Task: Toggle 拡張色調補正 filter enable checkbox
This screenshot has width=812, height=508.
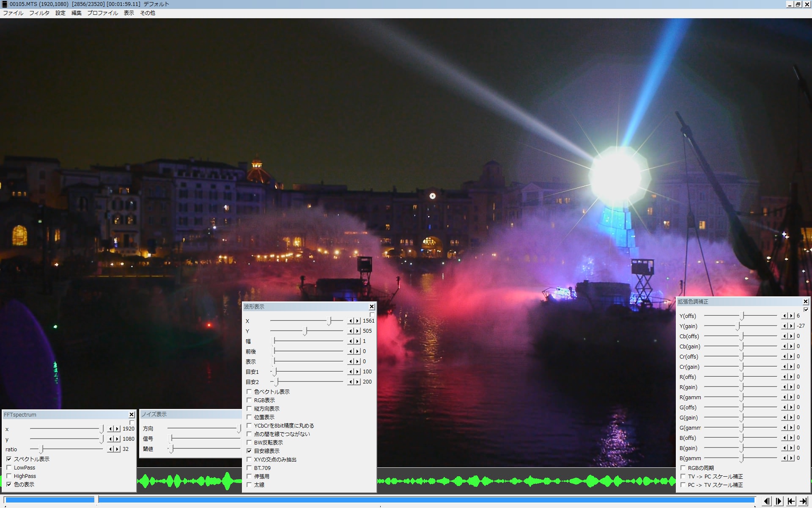Action: (806, 309)
